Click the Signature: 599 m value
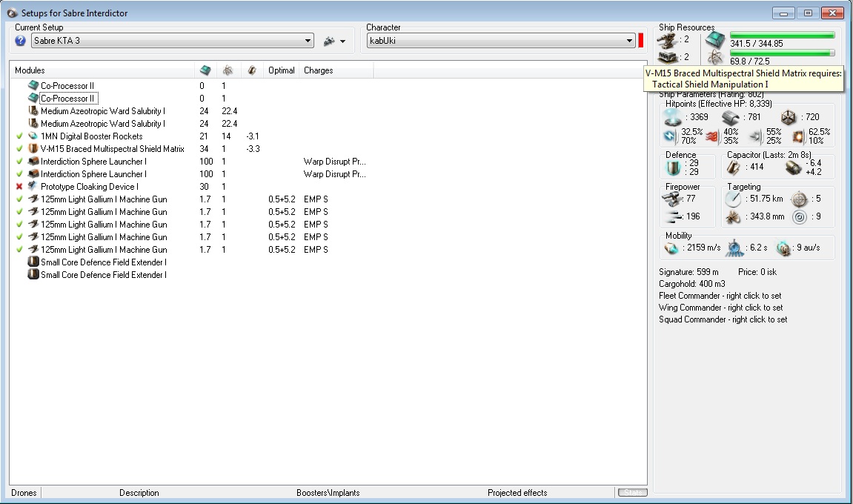 [x=688, y=271]
